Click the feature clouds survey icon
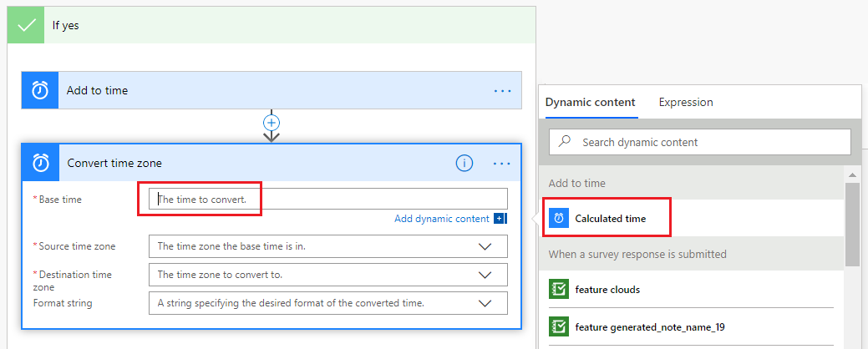The image size is (868, 349). (x=559, y=290)
